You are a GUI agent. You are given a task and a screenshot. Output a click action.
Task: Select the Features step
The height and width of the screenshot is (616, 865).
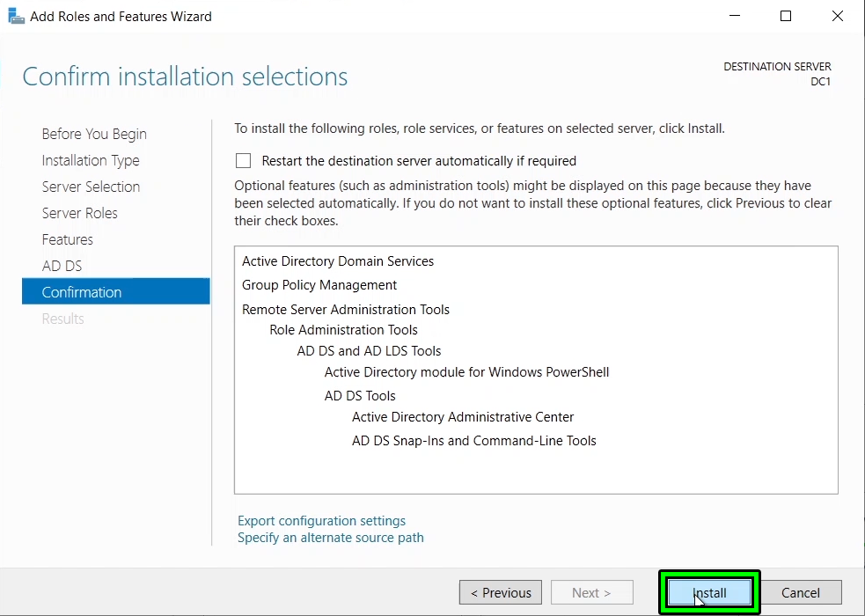[67, 239]
